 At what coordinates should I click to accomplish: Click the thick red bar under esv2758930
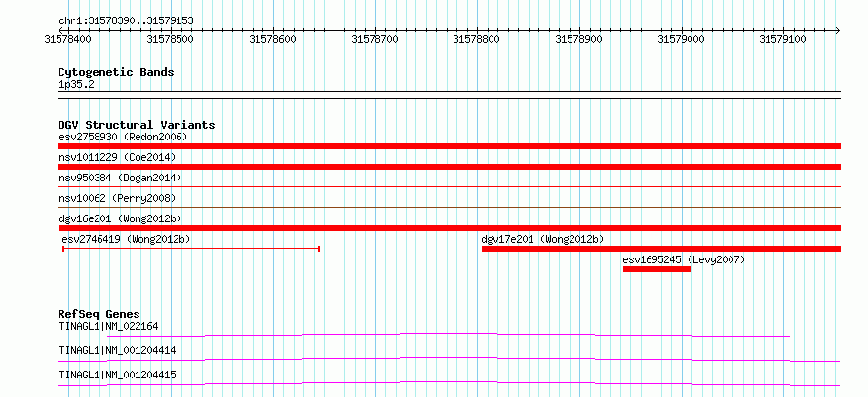pos(449,146)
